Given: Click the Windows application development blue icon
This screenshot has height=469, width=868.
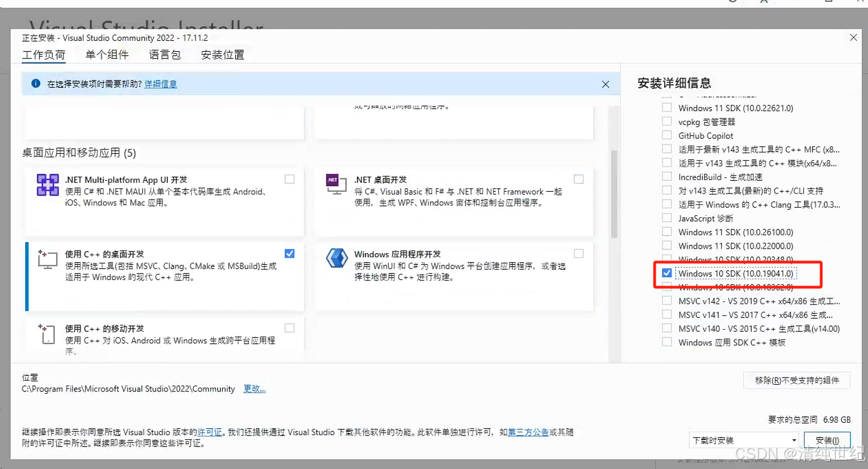Looking at the screenshot, I should click(x=337, y=258).
